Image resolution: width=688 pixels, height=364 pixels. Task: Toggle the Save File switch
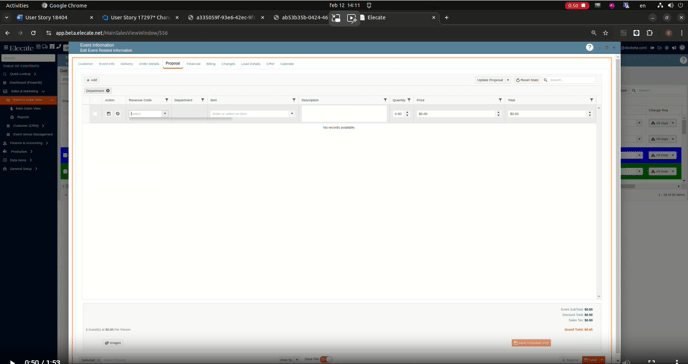click(325, 359)
